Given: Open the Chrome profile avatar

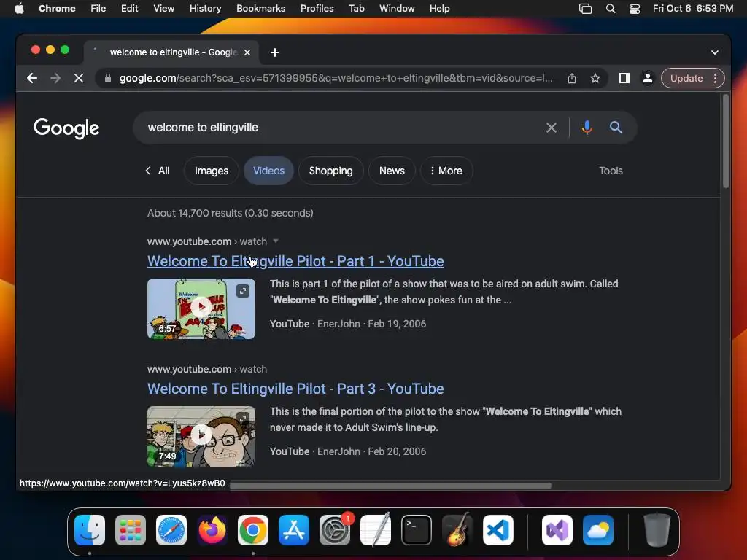Looking at the screenshot, I should [x=648, y=78].
